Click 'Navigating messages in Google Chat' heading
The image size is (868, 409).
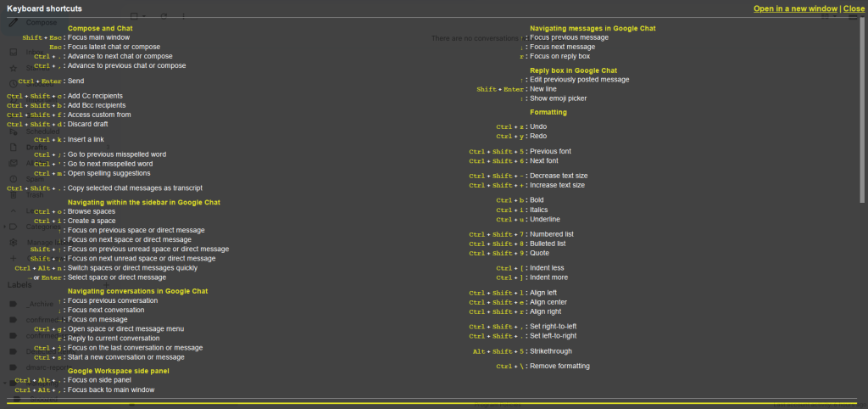point(593,28)
